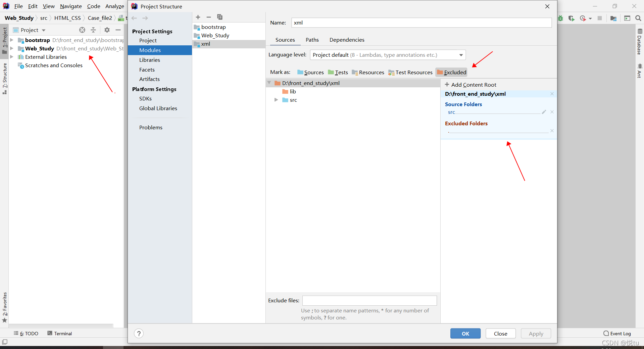Select Facets in Project Settings
This screenshot has height=349, width=644.
[x=147, y=70]
